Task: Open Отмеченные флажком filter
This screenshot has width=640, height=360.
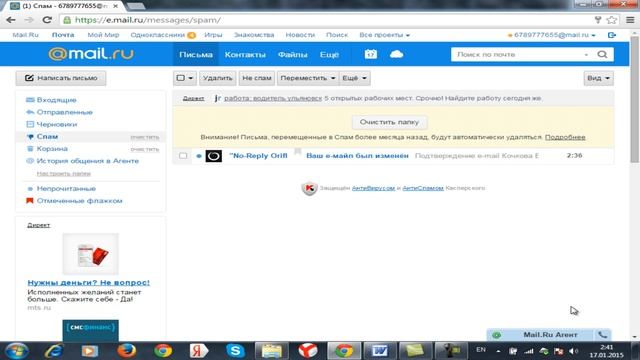Action: click(79, 201)
